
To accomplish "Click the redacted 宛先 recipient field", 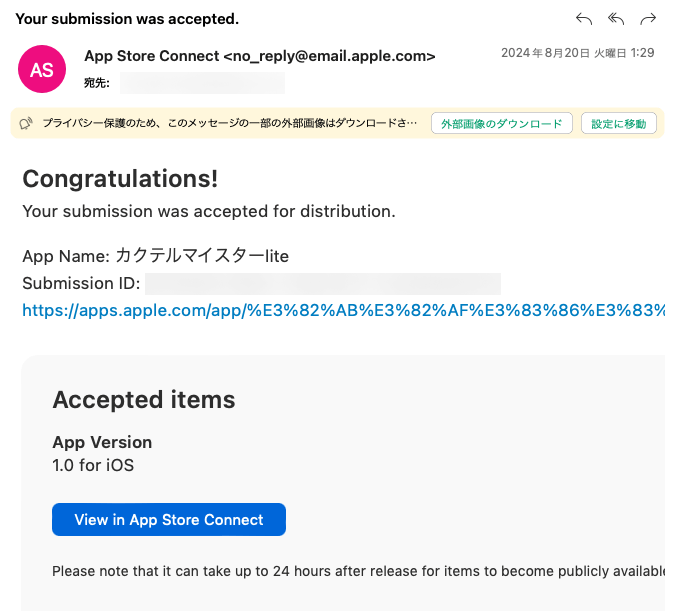I will [x=202, y=83].
